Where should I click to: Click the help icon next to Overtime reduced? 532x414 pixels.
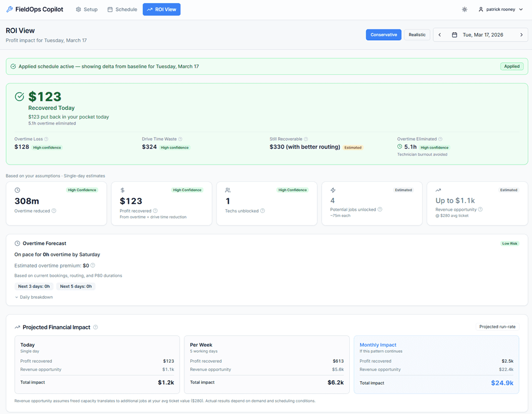52,211
